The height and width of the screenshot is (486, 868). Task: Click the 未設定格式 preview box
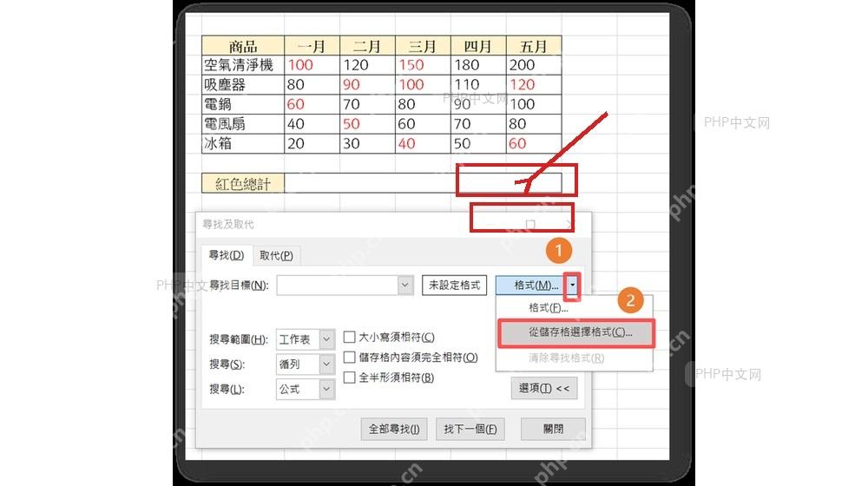click(x=455, y=285)
